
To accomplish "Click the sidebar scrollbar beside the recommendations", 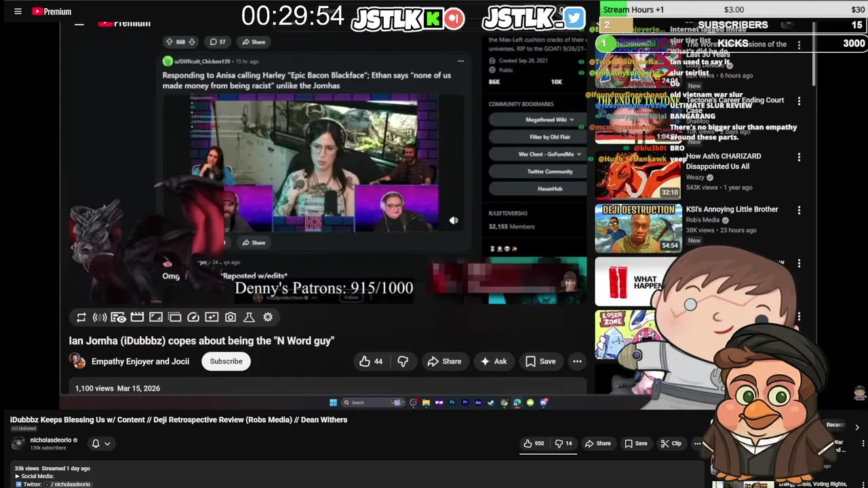I will point(813,54).
